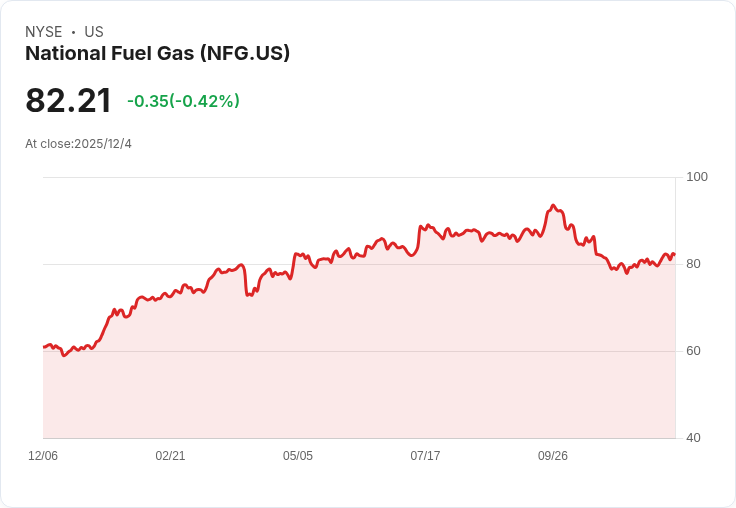The image size is (736, 508).
Task: Click the 100 price axis label
Action: pyautogui.click(x=697, y=177)
